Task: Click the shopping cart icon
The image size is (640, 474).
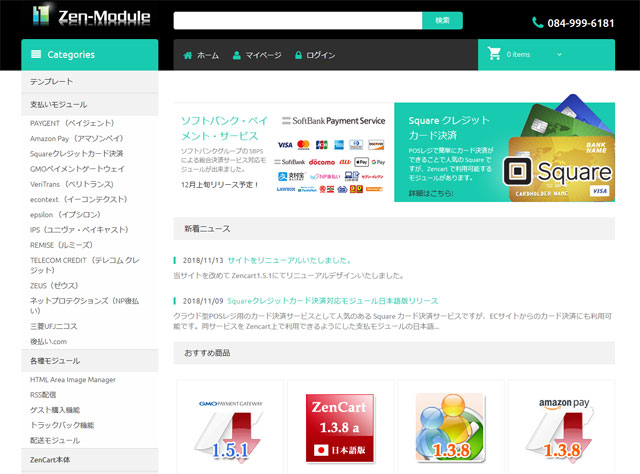Action: point(494,54)
